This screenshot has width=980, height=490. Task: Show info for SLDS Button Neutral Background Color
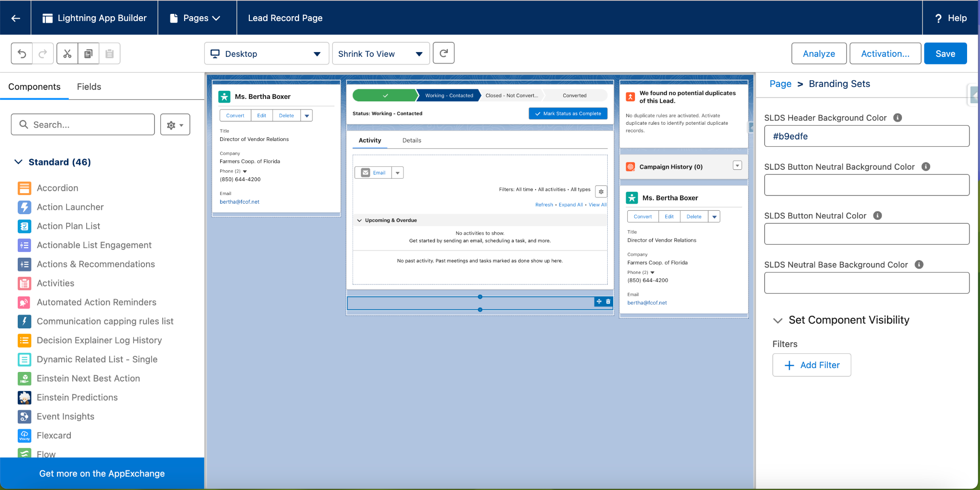[926, 166]
